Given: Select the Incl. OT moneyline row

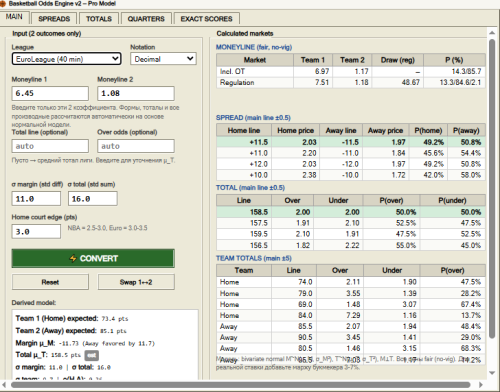Looking at the screenshot, I should click(351, 71).
